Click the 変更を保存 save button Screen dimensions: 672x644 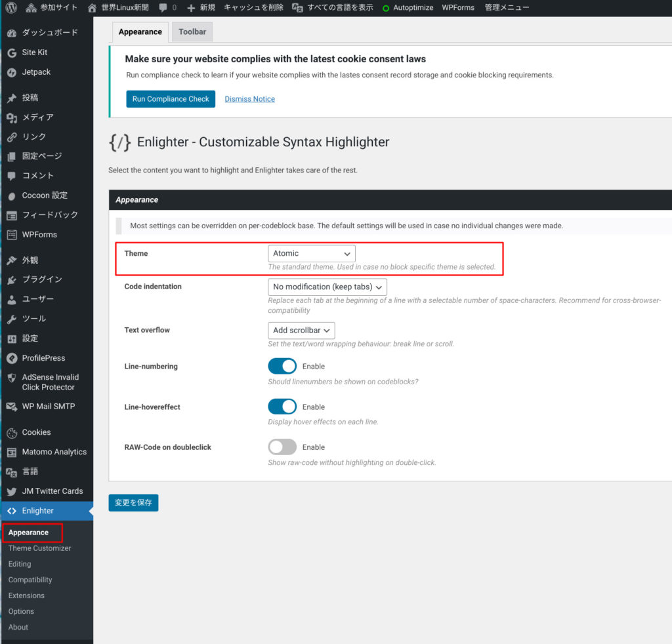coord(133,503)
